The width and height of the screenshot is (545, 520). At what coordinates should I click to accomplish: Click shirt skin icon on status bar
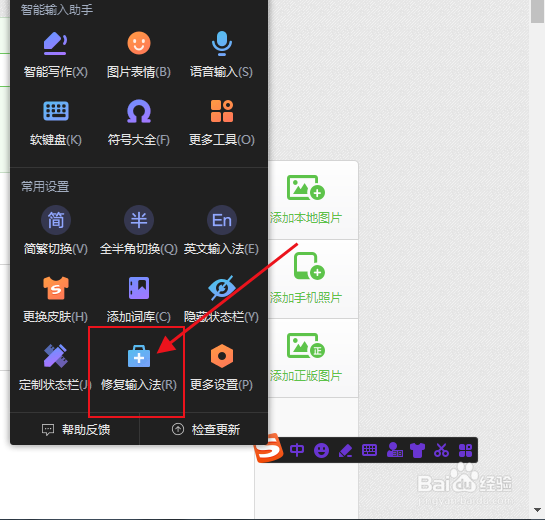417,450
